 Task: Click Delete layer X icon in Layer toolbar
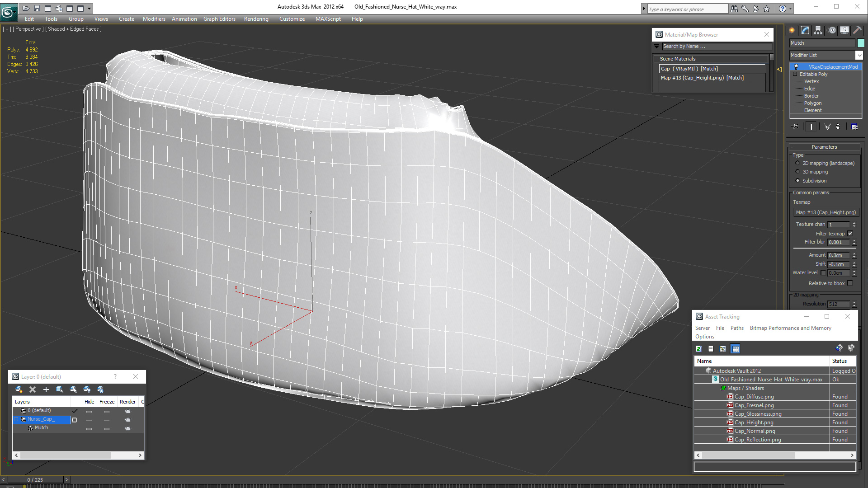click(x=33, y=389)
